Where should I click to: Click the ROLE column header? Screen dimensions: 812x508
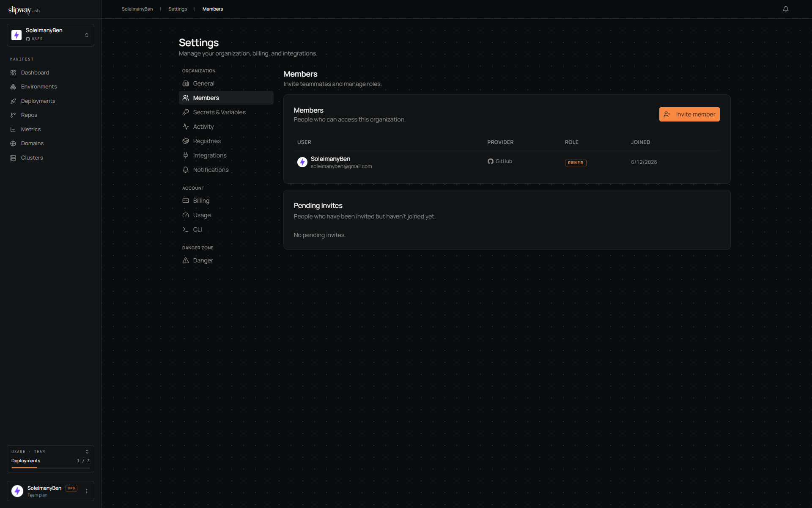[x=571, y=142]
